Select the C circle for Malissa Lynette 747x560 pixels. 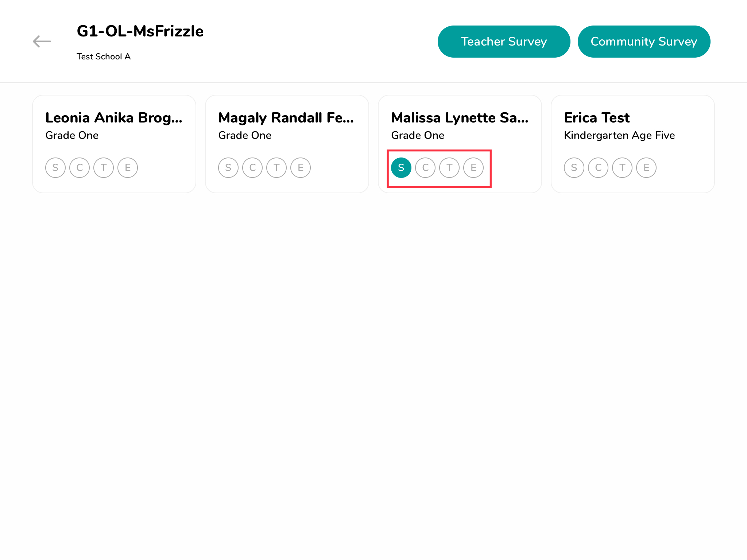tap(425, 168)
